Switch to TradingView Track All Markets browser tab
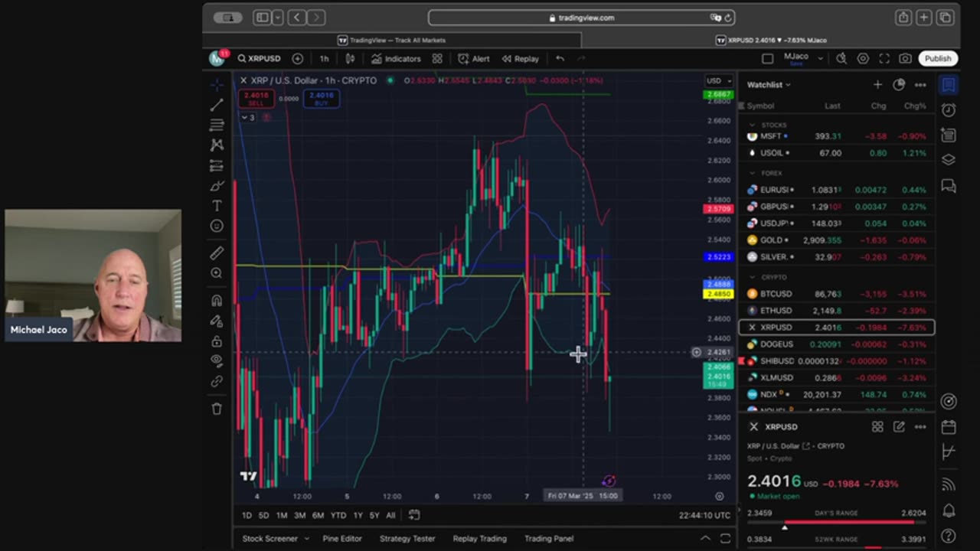 tap(392, 40)
